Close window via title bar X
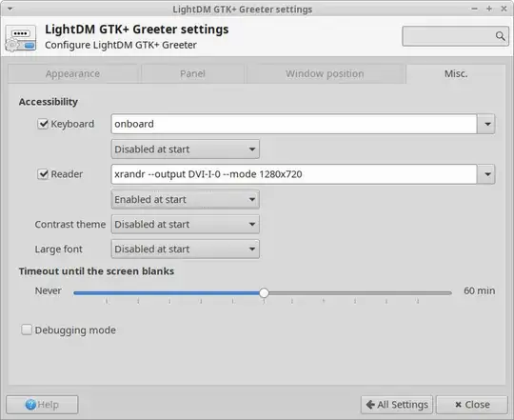 click(x=504, y=9)
